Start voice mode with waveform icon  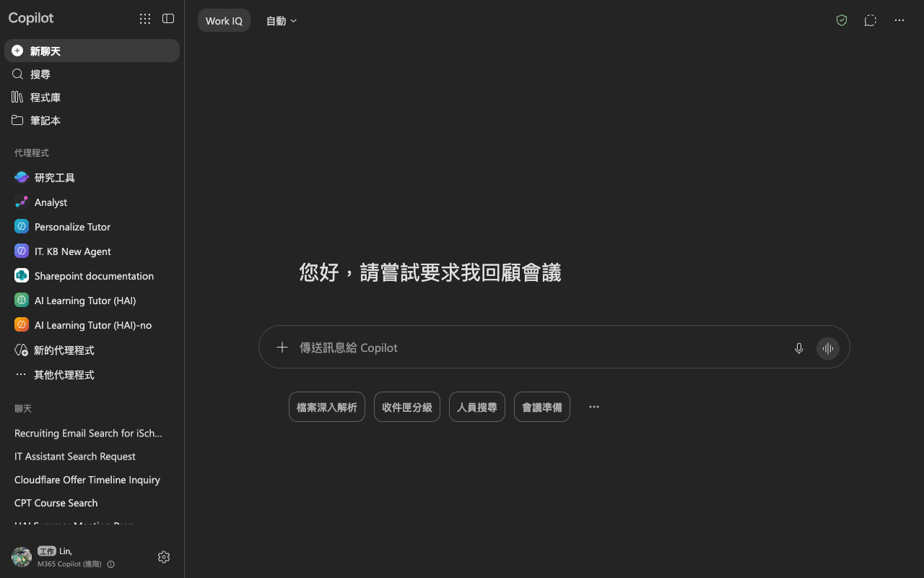click(828, 348)
